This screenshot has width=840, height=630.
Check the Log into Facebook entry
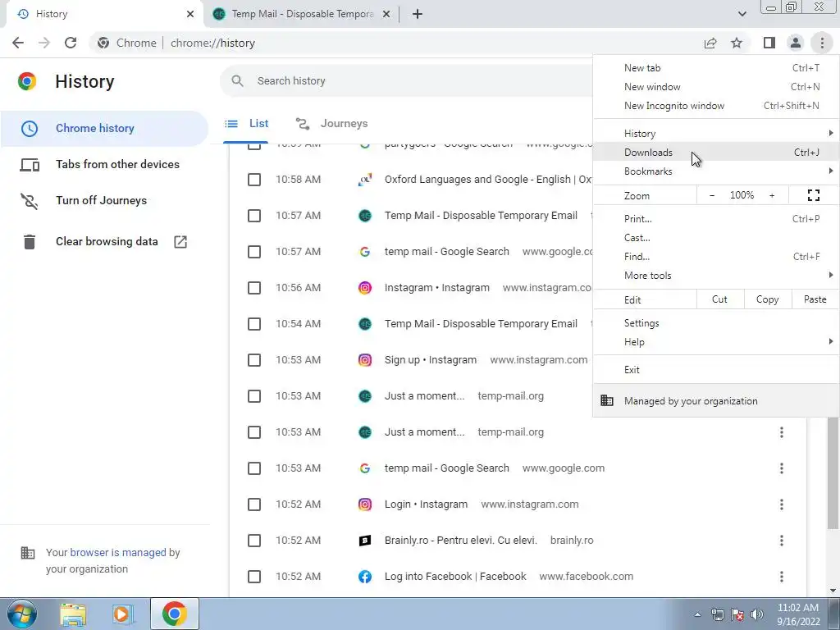254,577
